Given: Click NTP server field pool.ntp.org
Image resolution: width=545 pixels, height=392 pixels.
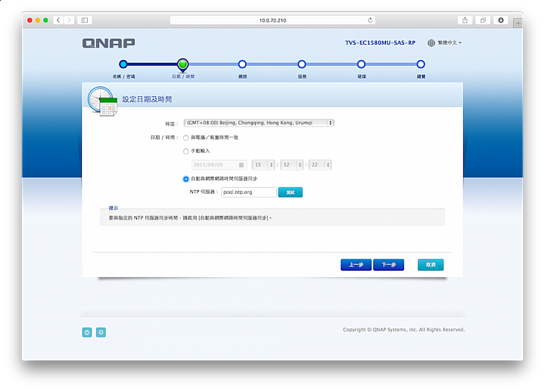Looking at the screenshot, I should point(249,192).
